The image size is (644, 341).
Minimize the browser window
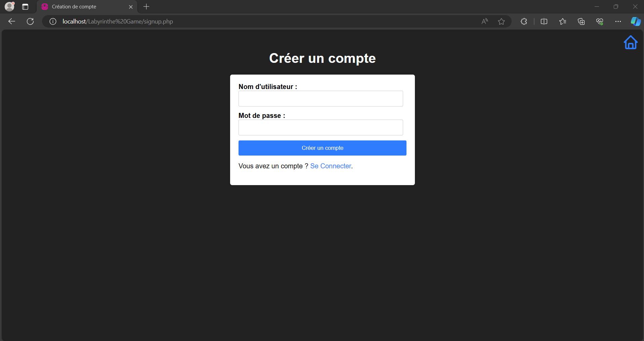(597, 7)
